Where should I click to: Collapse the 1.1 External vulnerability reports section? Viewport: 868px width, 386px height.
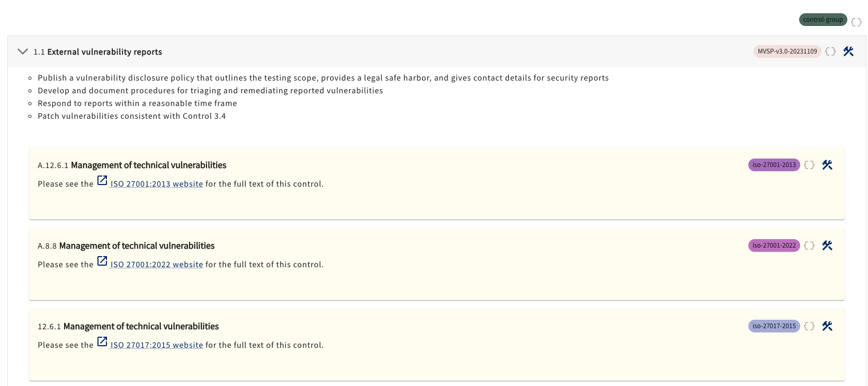point(23,51)
